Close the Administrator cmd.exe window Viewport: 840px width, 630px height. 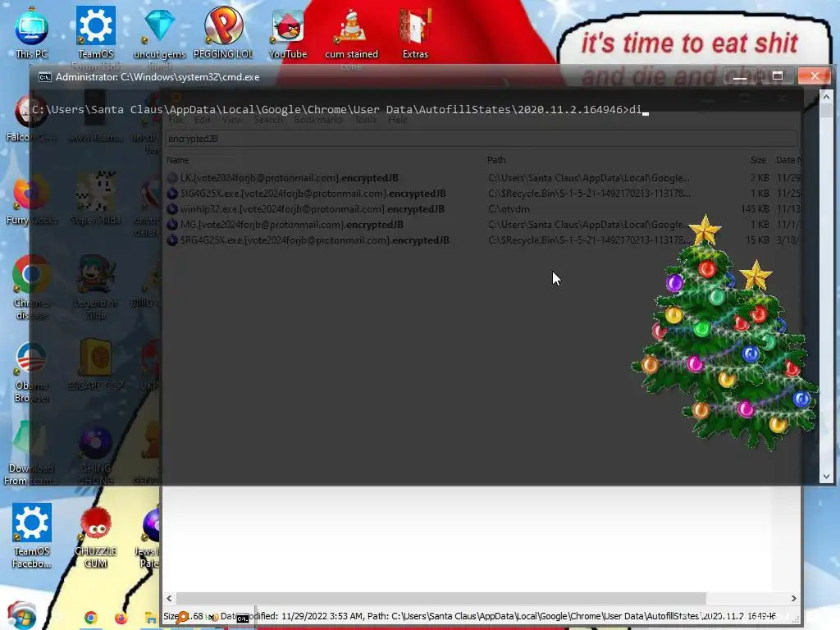click(815, 76)
